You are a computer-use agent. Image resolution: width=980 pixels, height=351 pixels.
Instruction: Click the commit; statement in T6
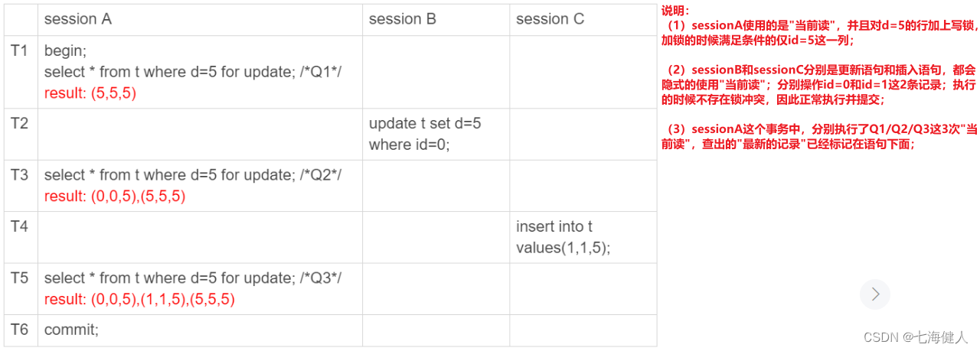click(x=72, y=330)
